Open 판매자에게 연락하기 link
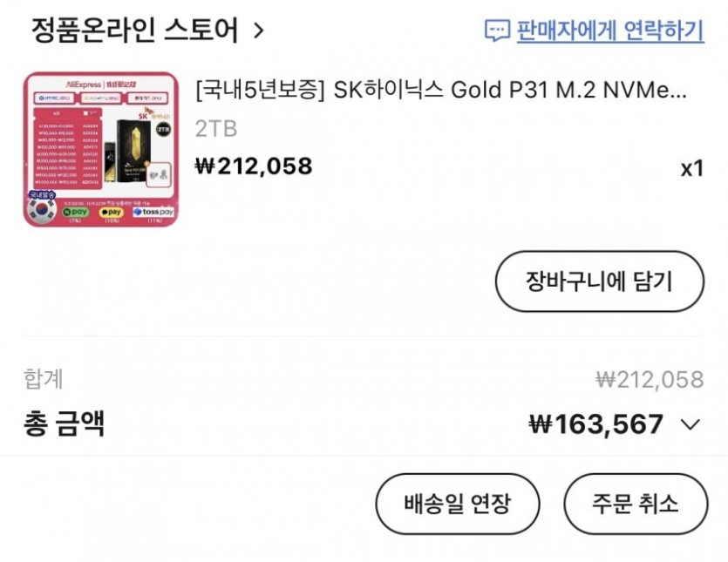Viewport: 728px width, 562px height. click(609, 31)
